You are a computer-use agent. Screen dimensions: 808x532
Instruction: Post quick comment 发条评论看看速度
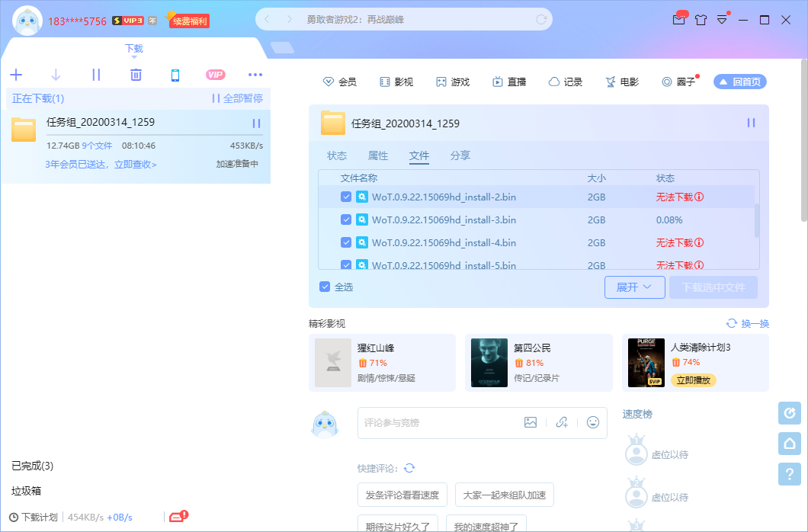coord(402,495)
